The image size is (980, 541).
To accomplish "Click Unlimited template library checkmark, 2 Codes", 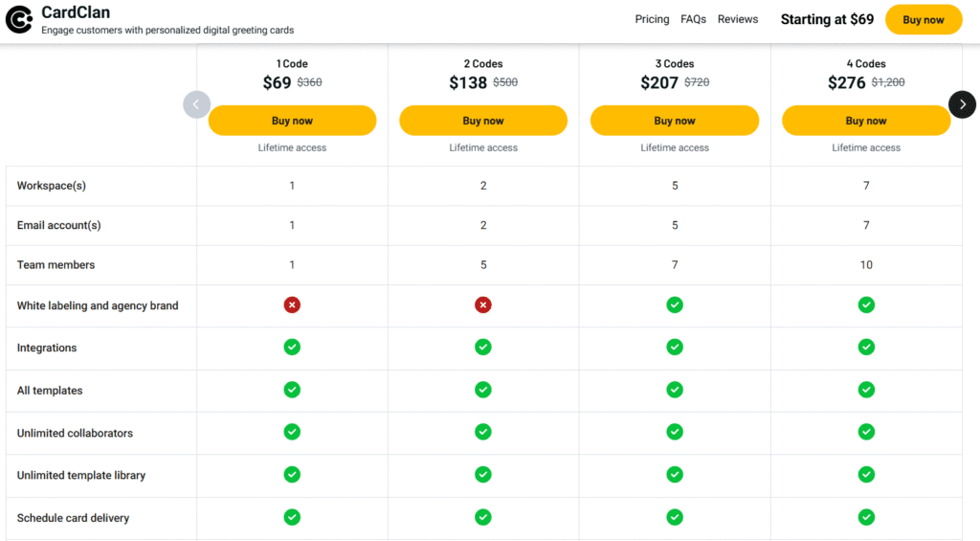I will (x=483, y=475).
